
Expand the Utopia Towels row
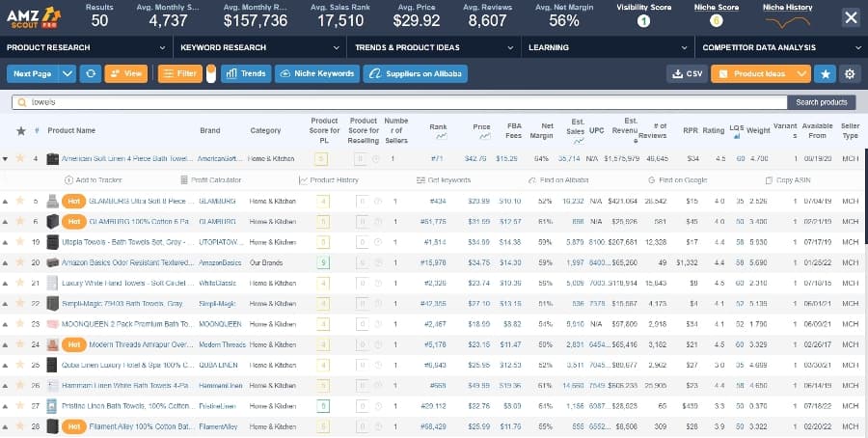point(5,242)
